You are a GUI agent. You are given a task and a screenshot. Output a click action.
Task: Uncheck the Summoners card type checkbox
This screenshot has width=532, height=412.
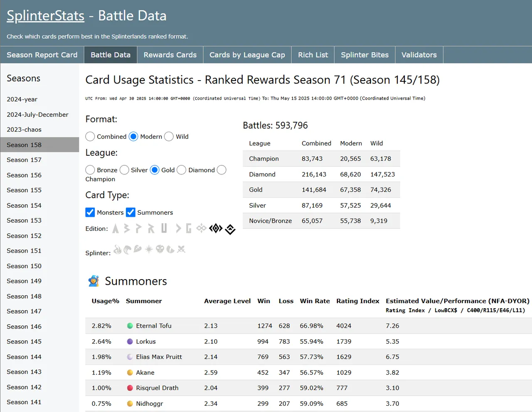coord(131,212)
